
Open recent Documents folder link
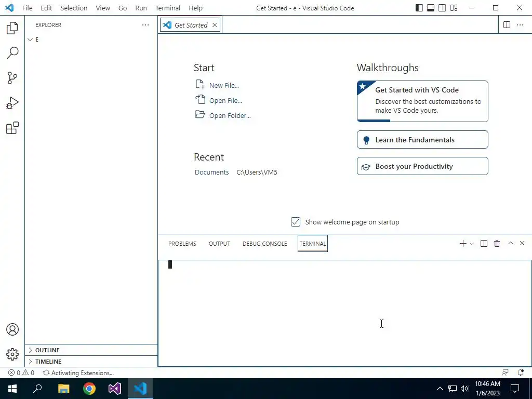212,172
